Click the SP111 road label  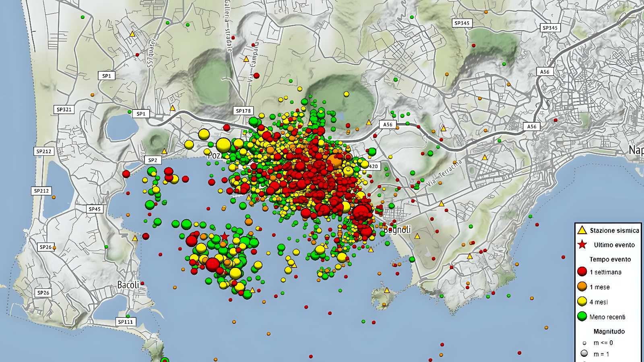click(125, 322)
